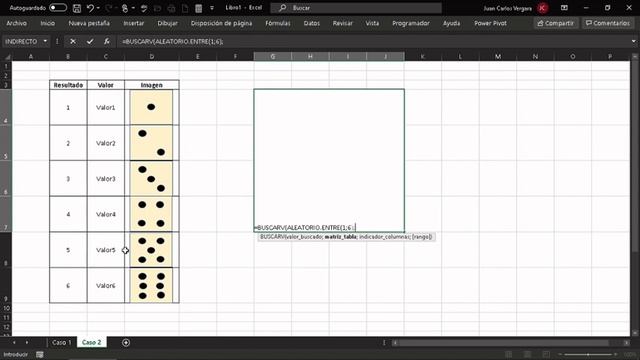
Task: Switch to the Inicio tab
Action: point(48,23)
